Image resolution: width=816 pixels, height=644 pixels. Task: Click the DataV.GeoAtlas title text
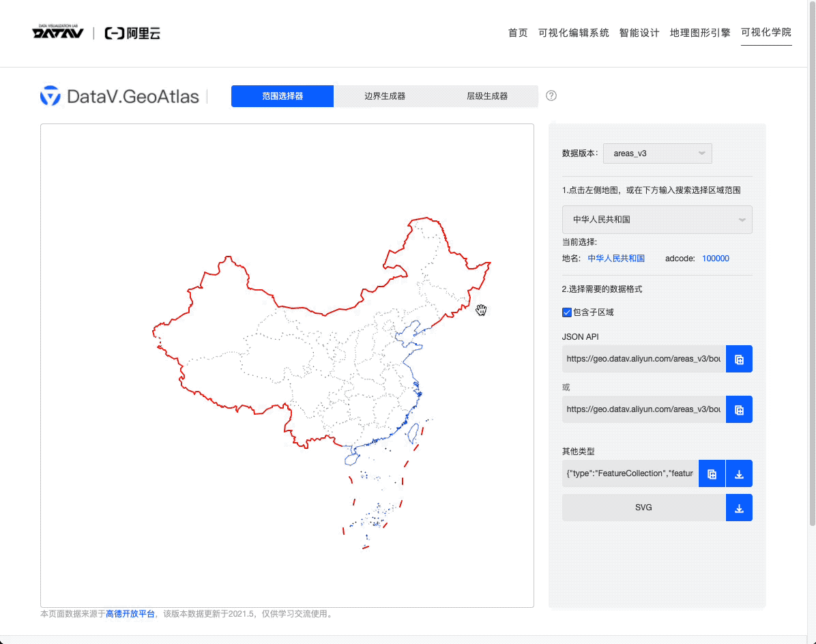click(x=133, y=96)
